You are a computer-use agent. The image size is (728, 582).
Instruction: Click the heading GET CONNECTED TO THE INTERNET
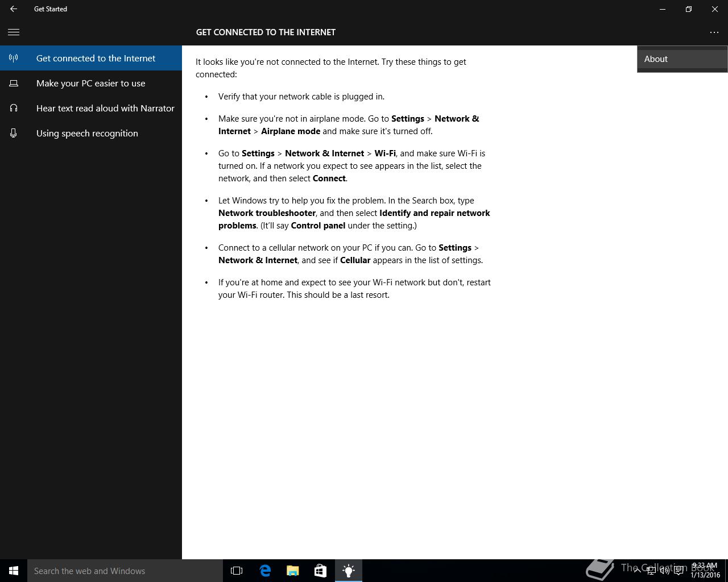(266, 32)
